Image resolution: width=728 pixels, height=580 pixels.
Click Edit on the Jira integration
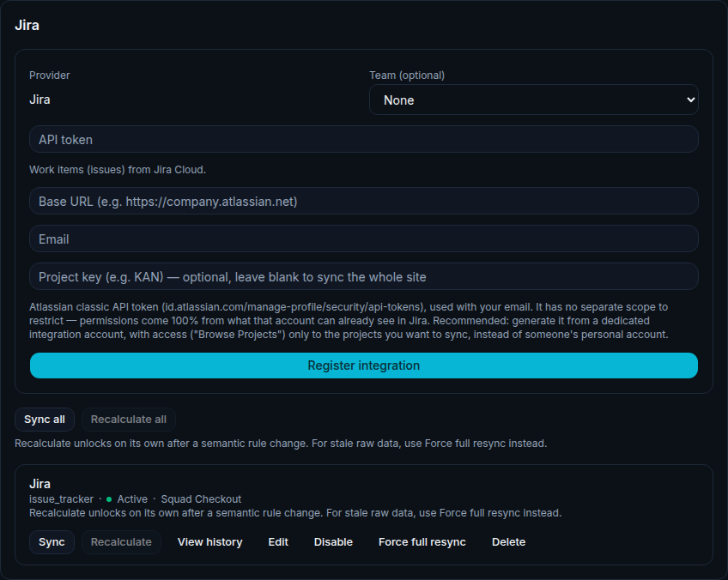(x=278, y=542)
